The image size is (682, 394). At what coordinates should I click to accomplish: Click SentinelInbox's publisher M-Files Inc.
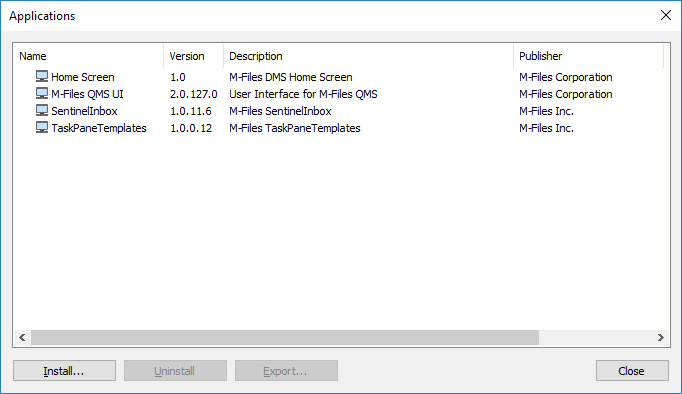point(546,111)
